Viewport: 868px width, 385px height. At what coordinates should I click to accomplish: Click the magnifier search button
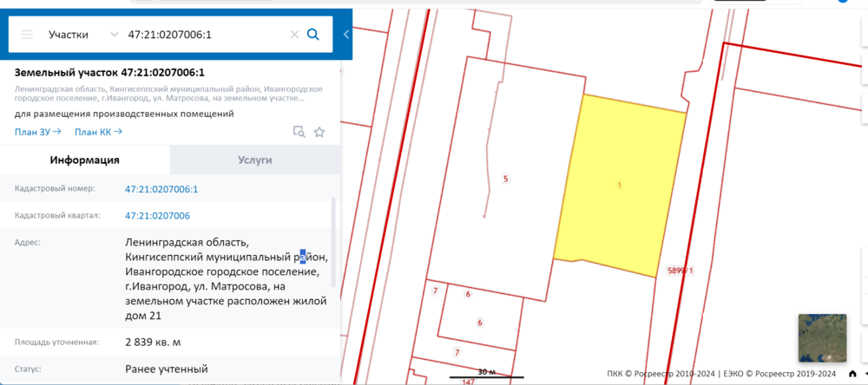tap(314, 35)
